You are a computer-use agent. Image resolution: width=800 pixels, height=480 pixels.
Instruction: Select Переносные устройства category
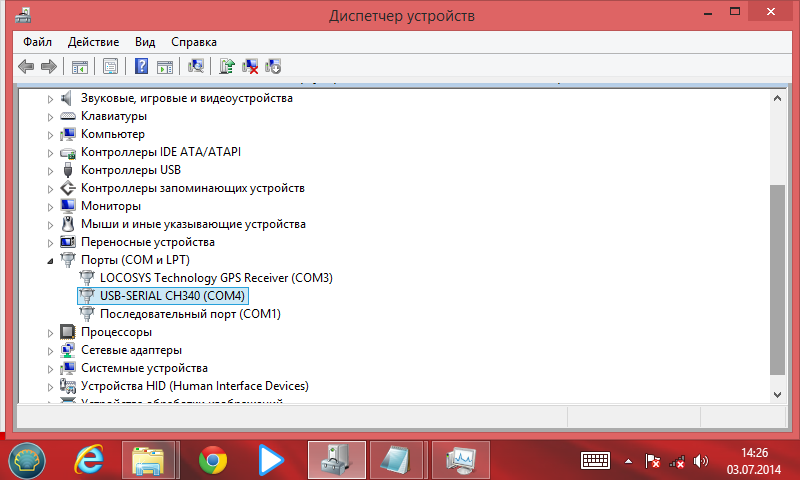(147, 242)
